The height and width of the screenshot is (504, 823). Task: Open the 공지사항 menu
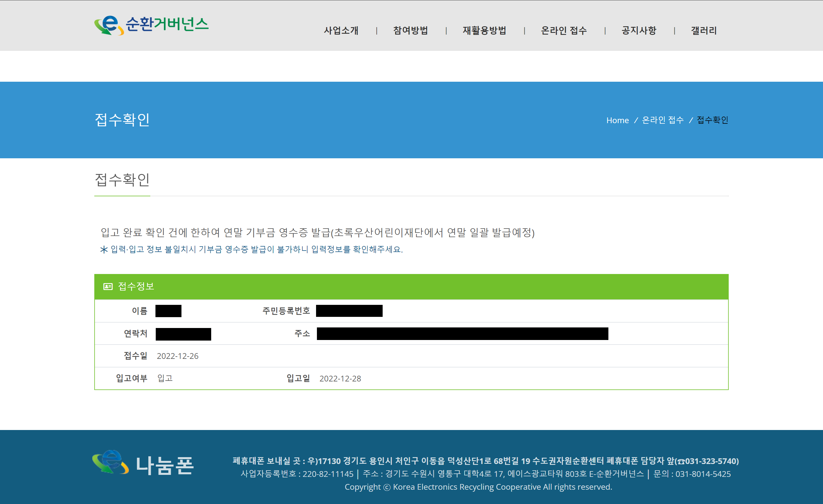pos(639,31)
